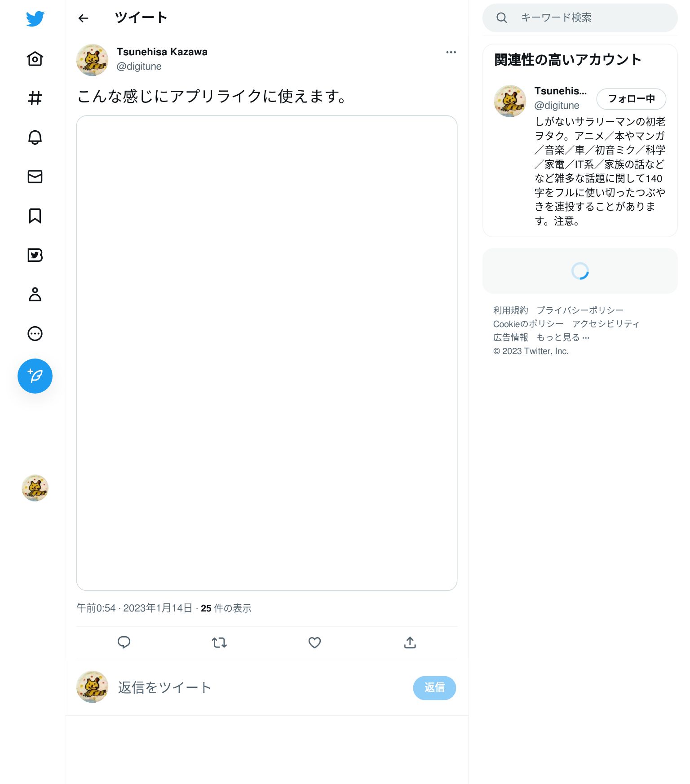Open the notifications bell
Viewport: 690px width, 784px height.
tap(35, 137)
